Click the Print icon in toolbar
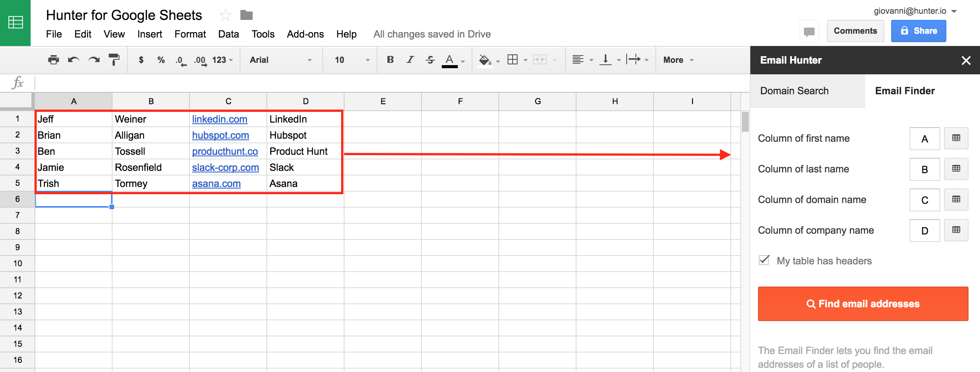The image size is (980, 372). 54,60
